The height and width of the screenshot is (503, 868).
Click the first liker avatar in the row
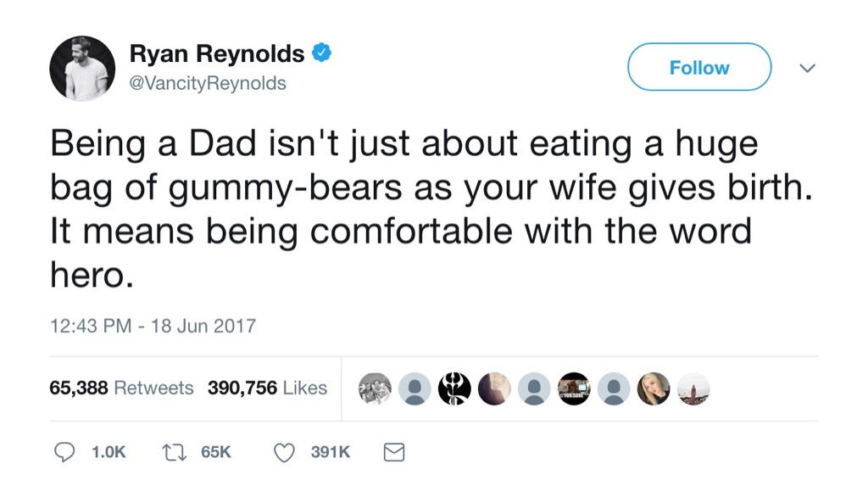tap(375, 388)
